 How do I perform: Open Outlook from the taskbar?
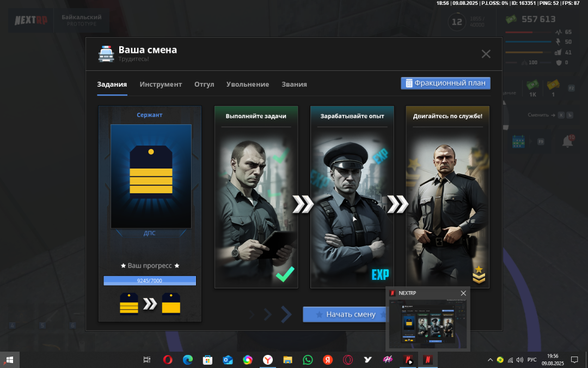pos(228,360)
